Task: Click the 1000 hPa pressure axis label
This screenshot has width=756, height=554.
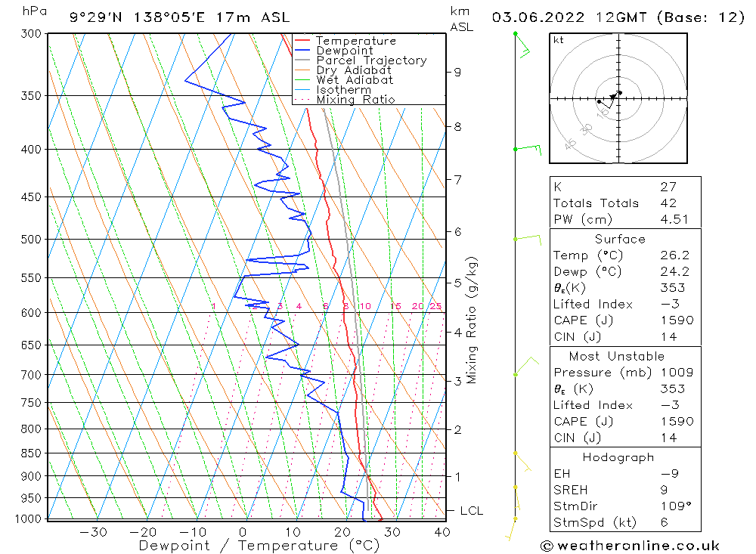Action: [x=29, y=519]
